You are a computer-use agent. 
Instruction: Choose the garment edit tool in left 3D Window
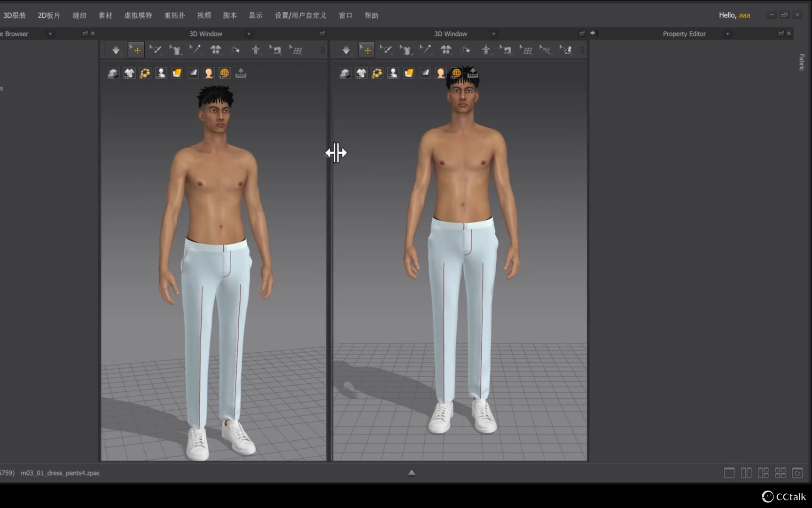click(176, 50)
